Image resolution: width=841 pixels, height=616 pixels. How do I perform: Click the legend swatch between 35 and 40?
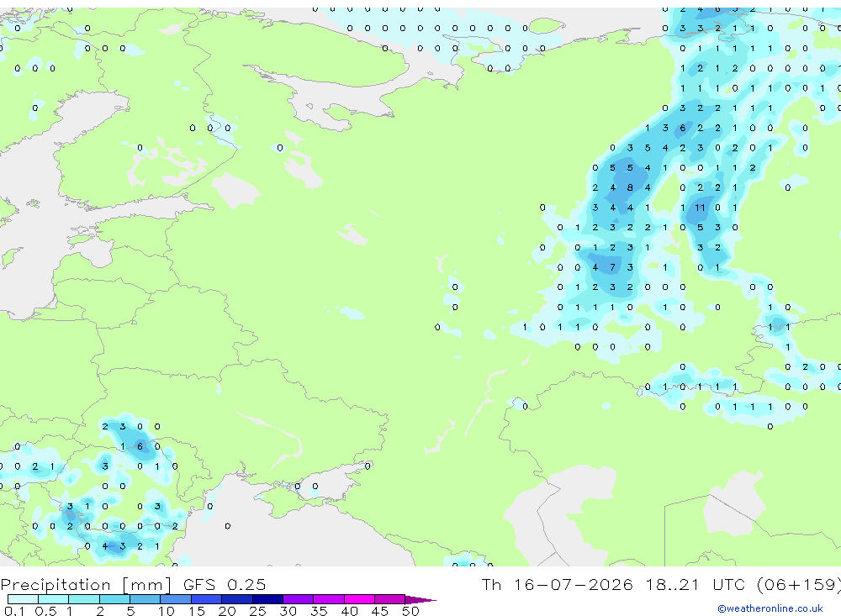pos(329,599)
